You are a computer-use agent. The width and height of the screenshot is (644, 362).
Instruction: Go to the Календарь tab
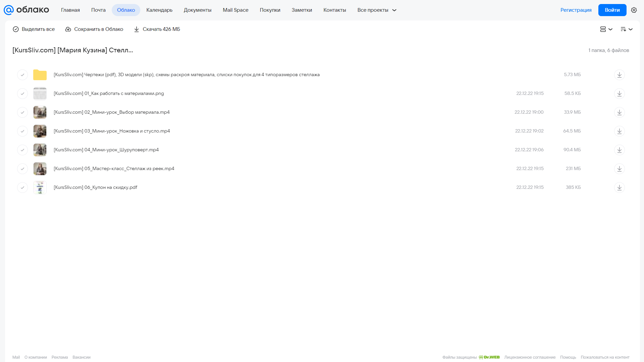pyautogui.click(x=159, y=10)
